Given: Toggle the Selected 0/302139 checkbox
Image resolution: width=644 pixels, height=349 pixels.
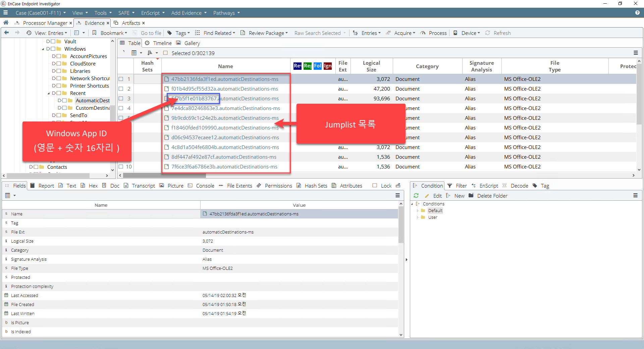Looking at the screenshot, I should [x=165, y=53].
